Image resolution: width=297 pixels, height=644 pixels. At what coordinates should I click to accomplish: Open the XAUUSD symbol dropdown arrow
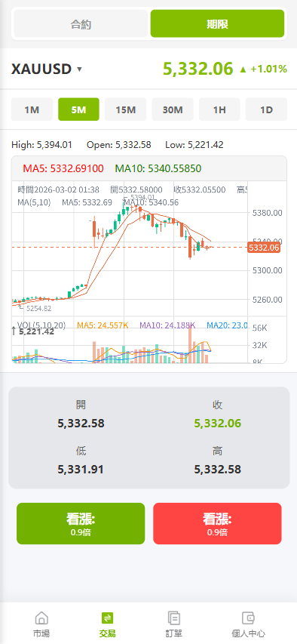[x=80, y=69]
